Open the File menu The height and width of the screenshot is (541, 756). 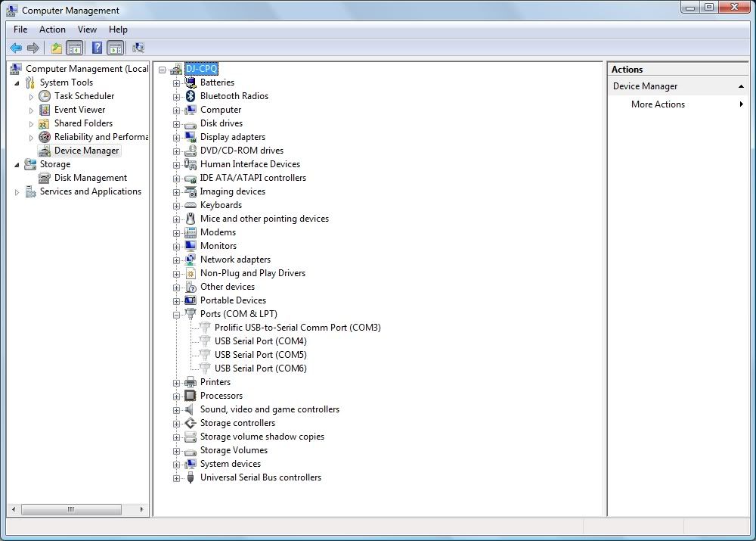pos(20,30)
